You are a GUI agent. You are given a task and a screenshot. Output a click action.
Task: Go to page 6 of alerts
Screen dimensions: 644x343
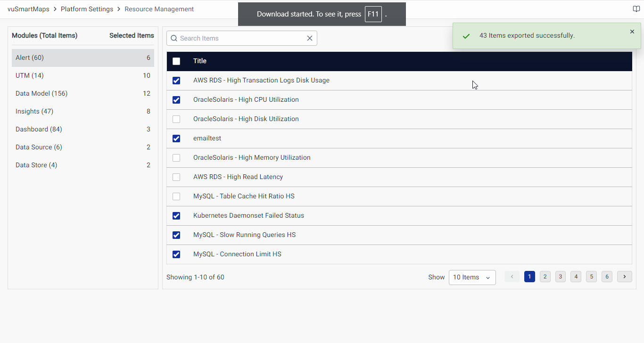coord(607,277)
